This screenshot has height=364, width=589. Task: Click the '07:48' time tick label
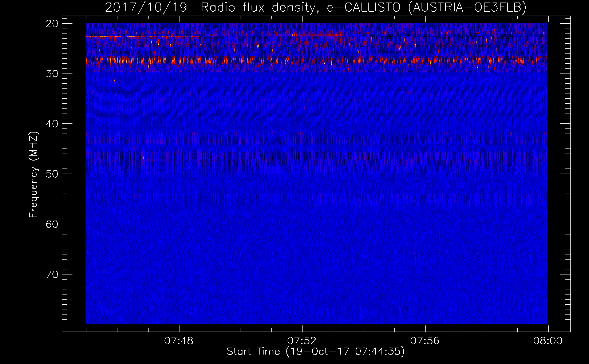click(179, 341)
